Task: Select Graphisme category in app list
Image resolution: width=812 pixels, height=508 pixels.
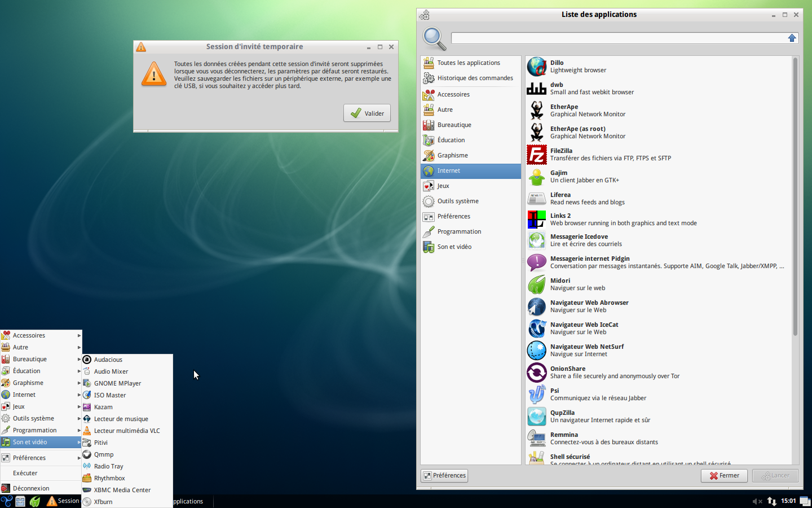Action: 471,155
